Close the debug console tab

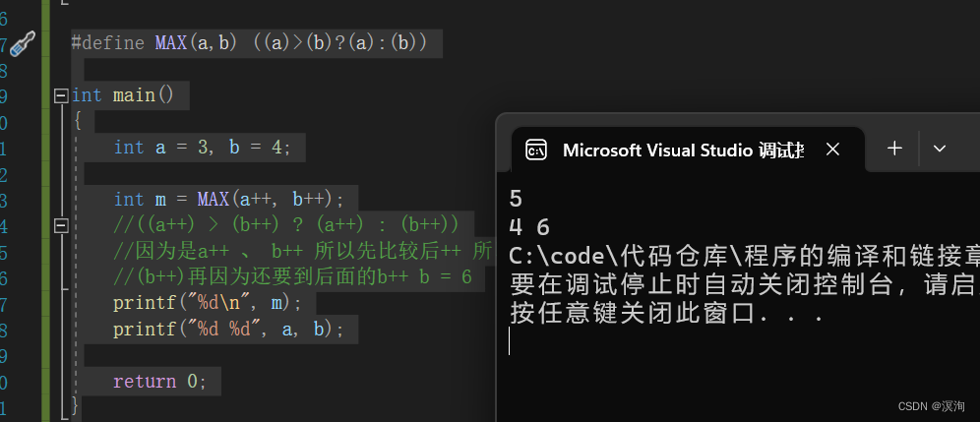tap(832, 150)
